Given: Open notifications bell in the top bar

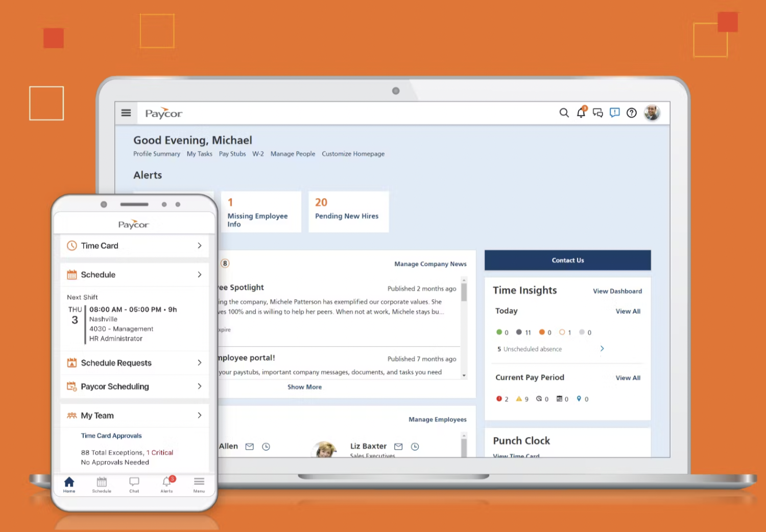Looking at the screenshot, I should (581, 112).
